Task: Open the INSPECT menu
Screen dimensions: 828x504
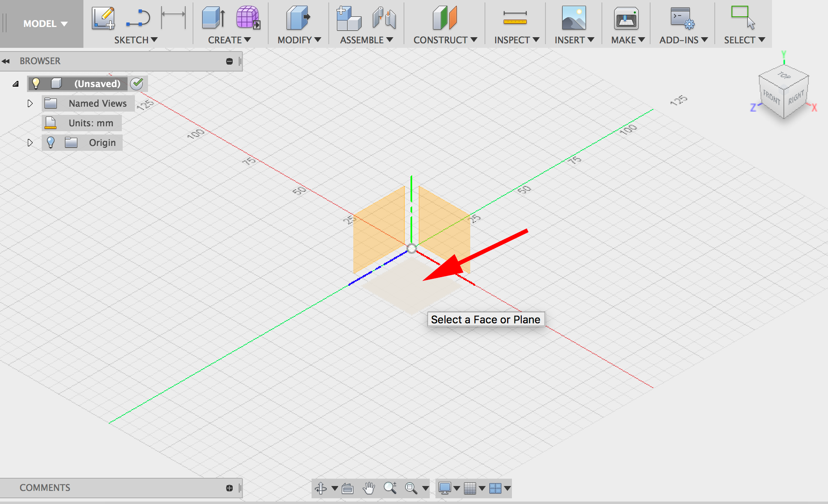Action: tap(517, 40)
